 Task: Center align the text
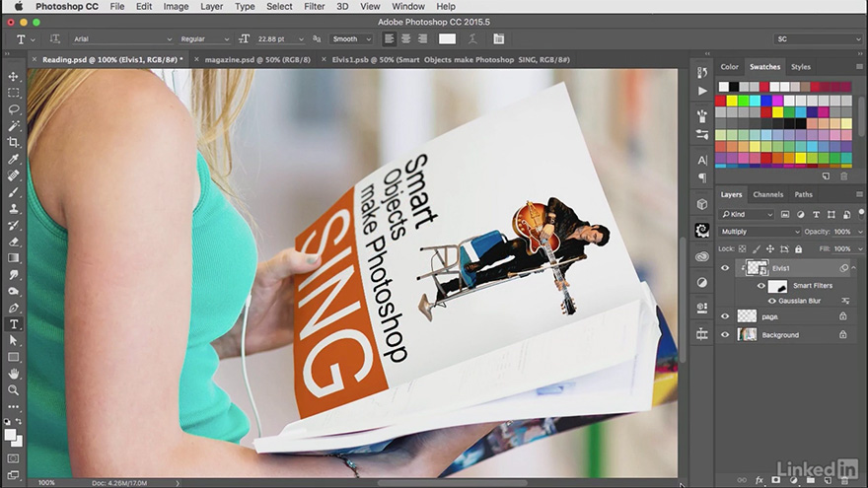[x=405, y=38]
